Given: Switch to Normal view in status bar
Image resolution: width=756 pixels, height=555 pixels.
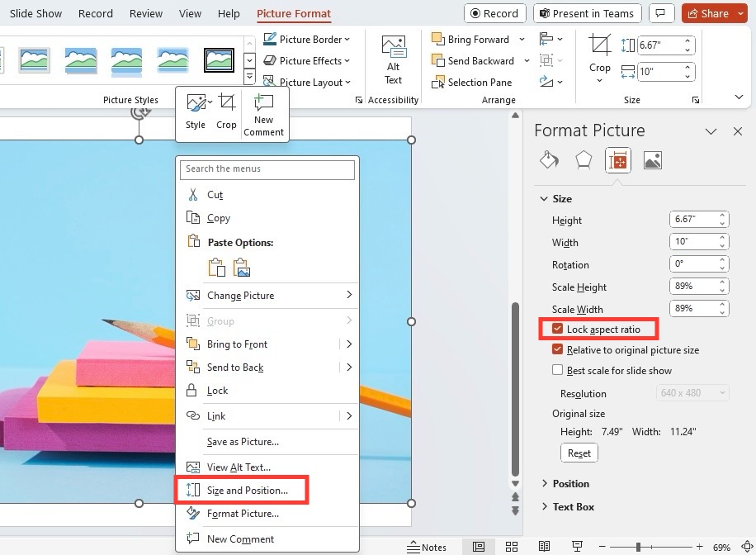Looking at the screenshot, I should coord(479,547).
